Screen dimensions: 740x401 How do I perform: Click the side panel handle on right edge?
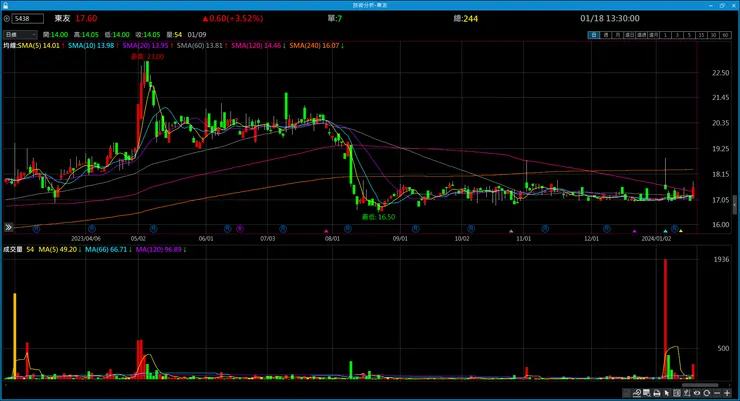coord(734,206)
